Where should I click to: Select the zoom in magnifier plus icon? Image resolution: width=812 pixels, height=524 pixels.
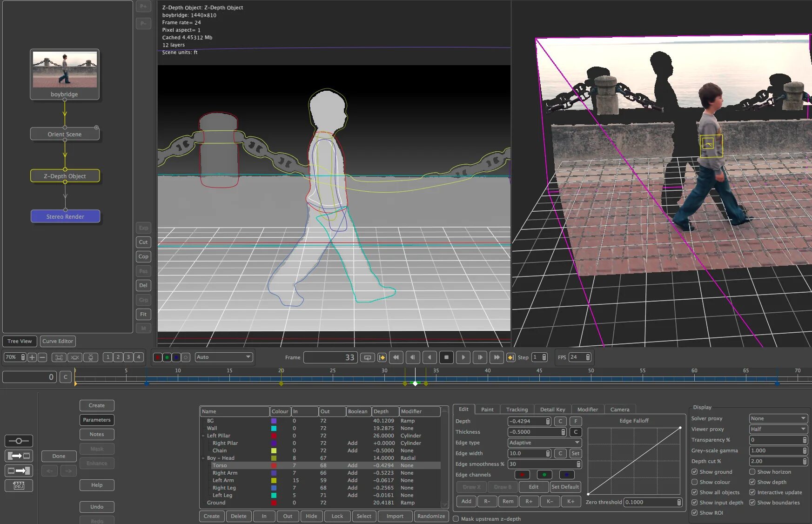[32, 357]
